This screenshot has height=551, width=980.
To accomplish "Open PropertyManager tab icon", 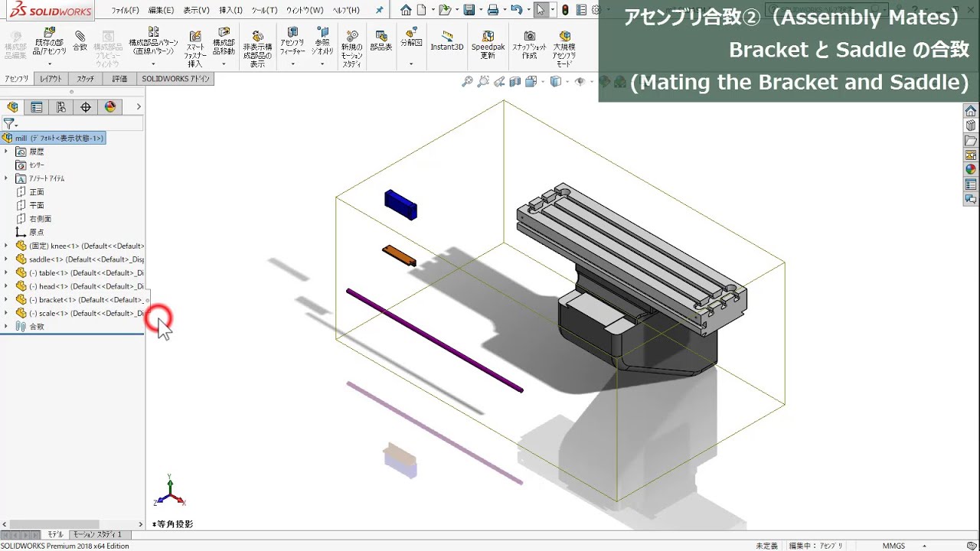I will 37,107.
